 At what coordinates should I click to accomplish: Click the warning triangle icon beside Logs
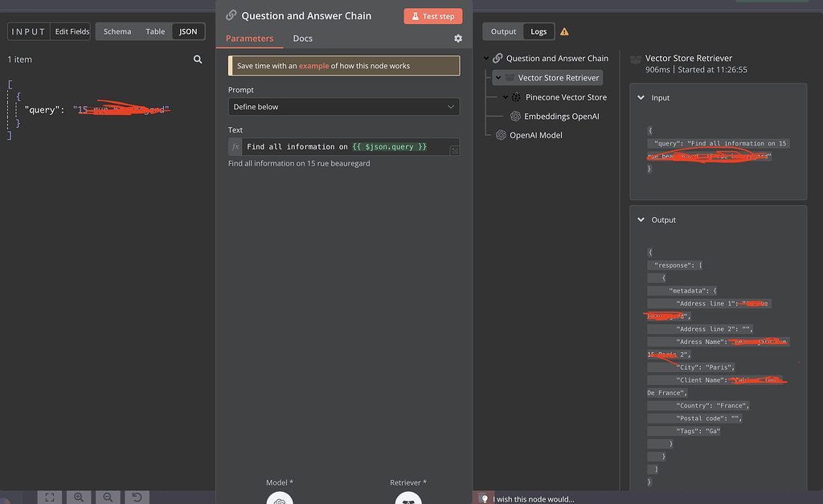[564, 32]
